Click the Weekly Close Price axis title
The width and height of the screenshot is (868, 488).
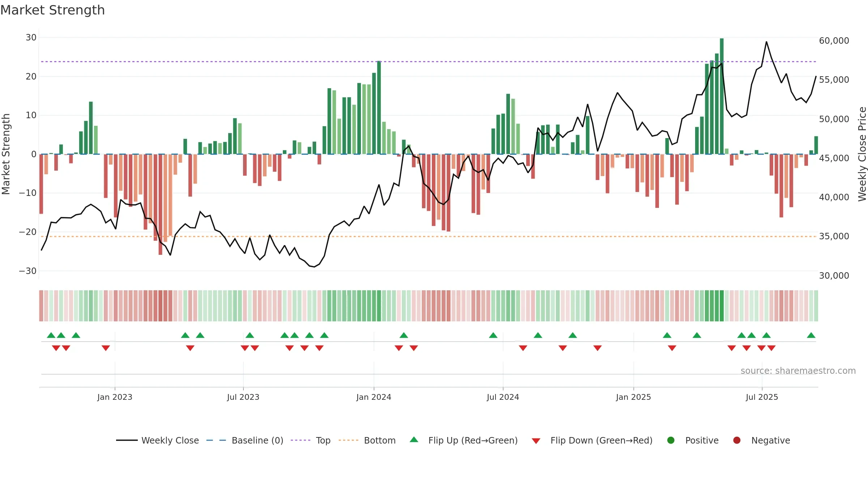[x=862, y=154]
